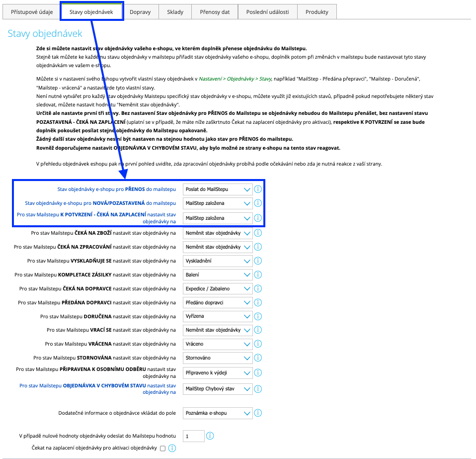
Task: Open the Poslat do MailStepu dropdown
Action: (x=217, y=189)
